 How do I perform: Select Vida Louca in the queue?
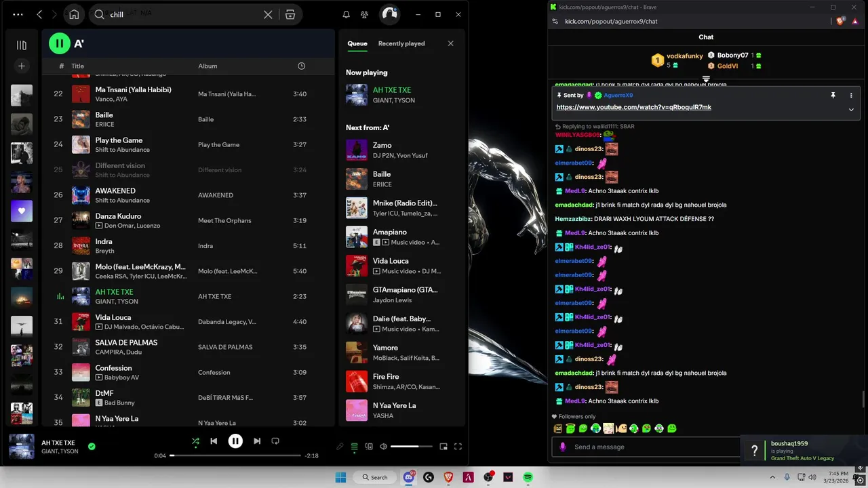(401, 266)
